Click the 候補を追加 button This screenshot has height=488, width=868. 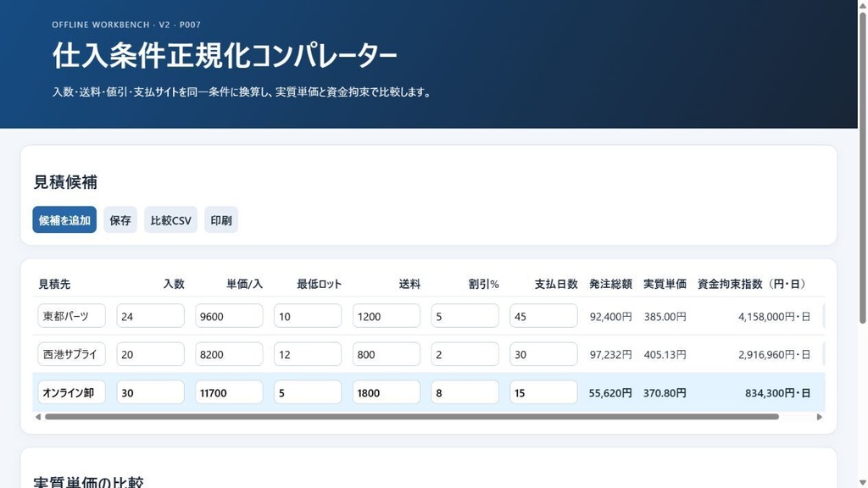pyautogui.click(x=64, y=219)
